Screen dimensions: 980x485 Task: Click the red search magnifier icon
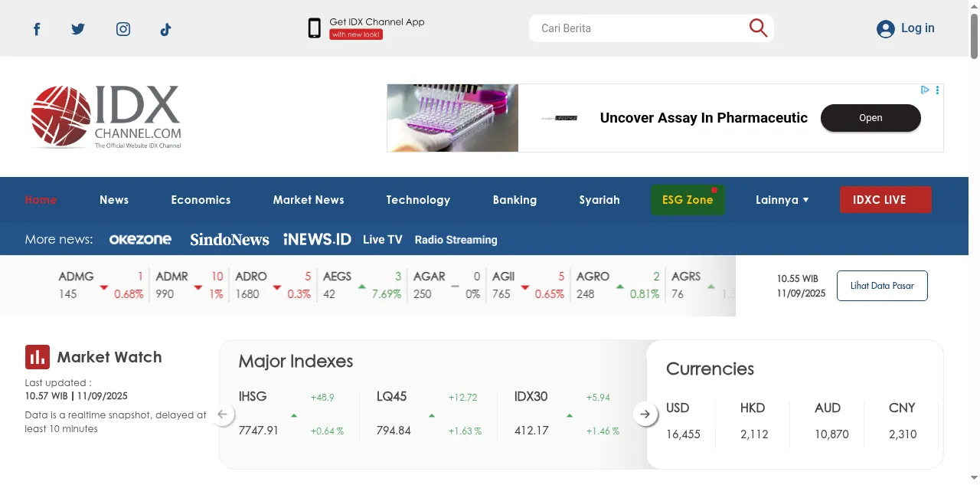758,28
